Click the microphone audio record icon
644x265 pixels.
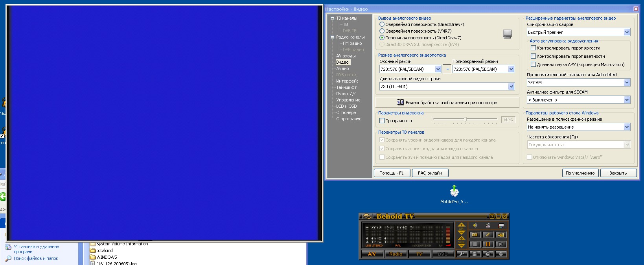point(488,235)
